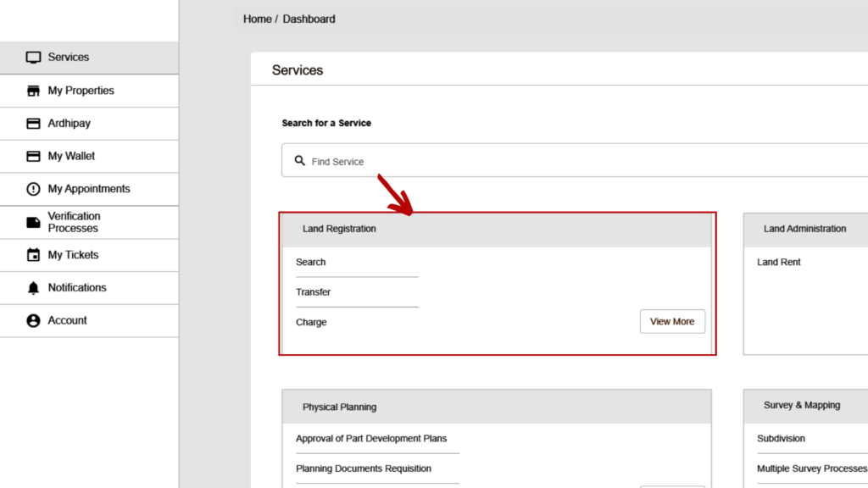This screenshot has height=488, width=868.
Task: Click the Notifications bell icon
Action: point(33,288)
